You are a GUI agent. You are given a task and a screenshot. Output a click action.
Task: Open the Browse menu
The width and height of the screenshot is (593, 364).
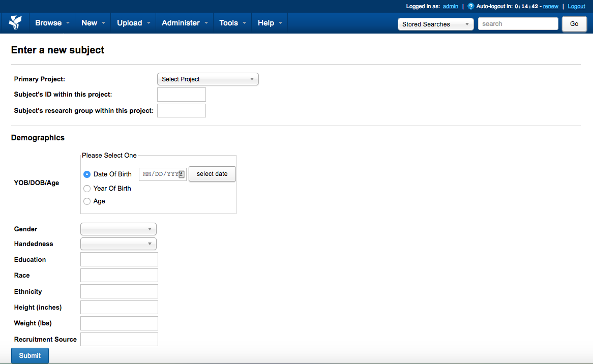[52, 23]
